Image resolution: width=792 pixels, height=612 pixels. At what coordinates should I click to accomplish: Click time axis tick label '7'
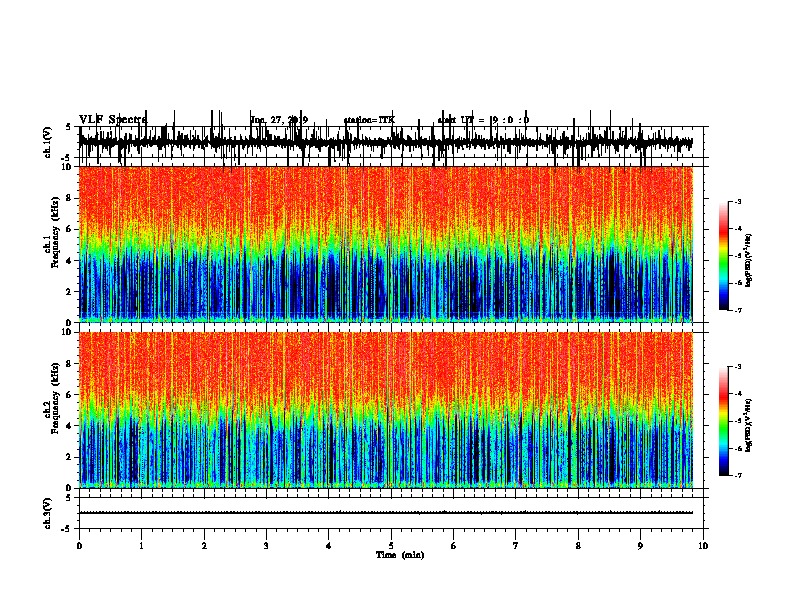click(516, 546)
